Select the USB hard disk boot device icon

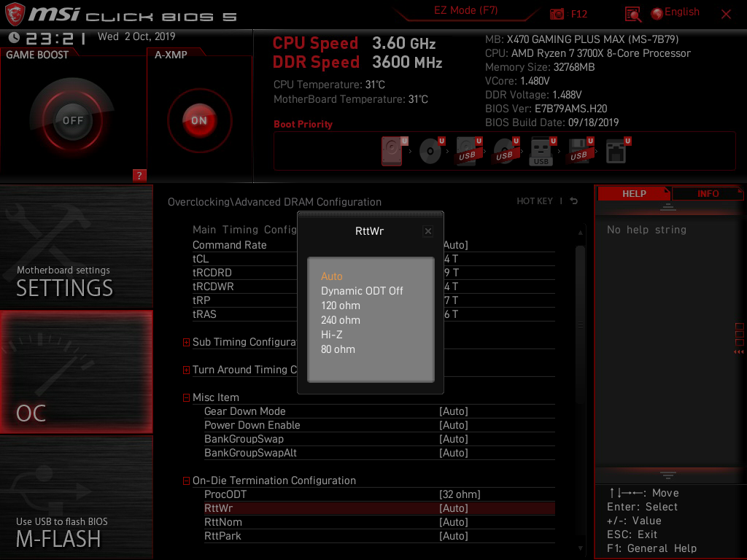(x=469, y=151)
